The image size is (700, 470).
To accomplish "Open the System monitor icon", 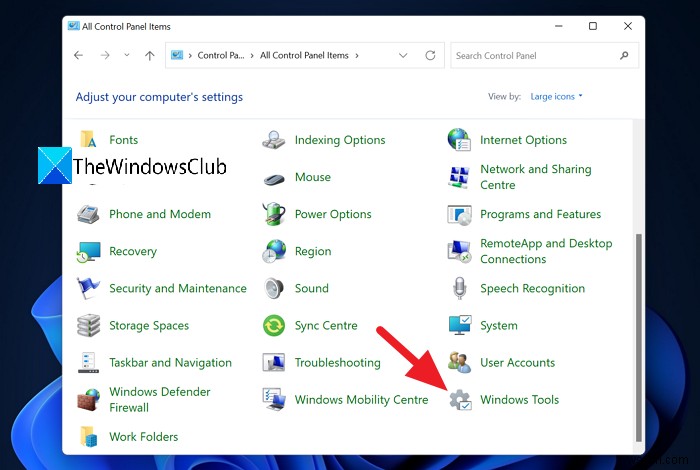I will coord(460,325).
